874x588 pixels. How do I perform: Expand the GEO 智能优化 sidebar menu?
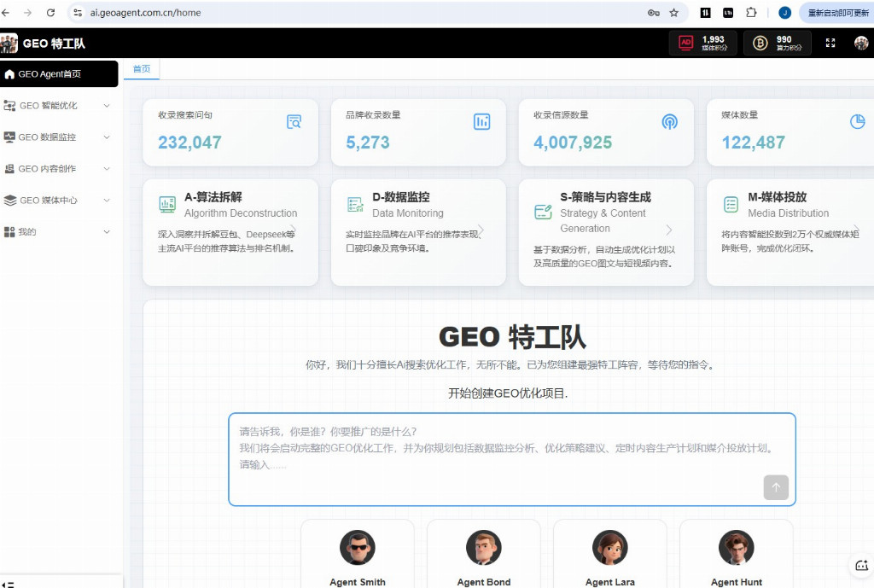pyautogui.click(x=59, y=106)
